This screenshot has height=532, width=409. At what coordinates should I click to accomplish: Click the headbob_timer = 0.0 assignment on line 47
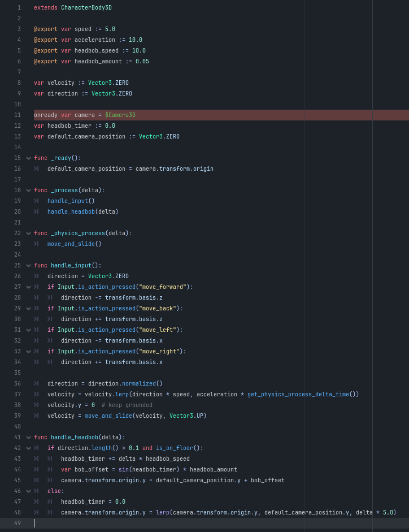(93, 502)
